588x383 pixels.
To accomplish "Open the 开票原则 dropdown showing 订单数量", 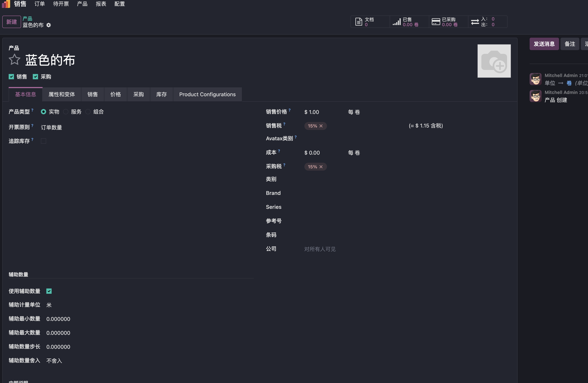I will (147, 128).
